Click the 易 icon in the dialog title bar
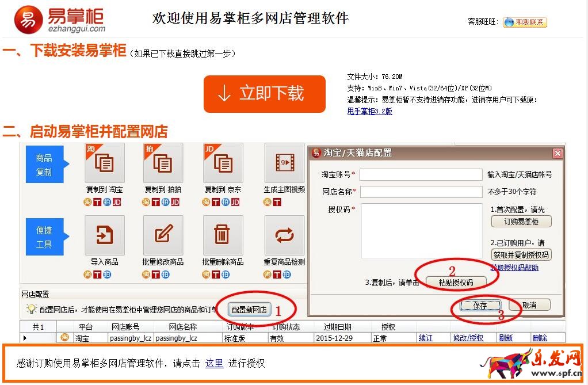This screenshot has width=588, height=385. [x=316, y=153]
